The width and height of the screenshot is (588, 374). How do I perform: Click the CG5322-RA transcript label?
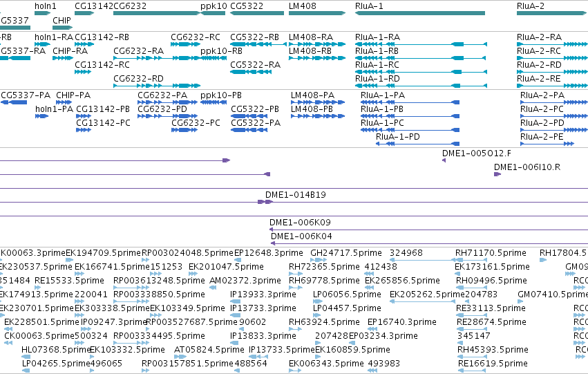256,65
